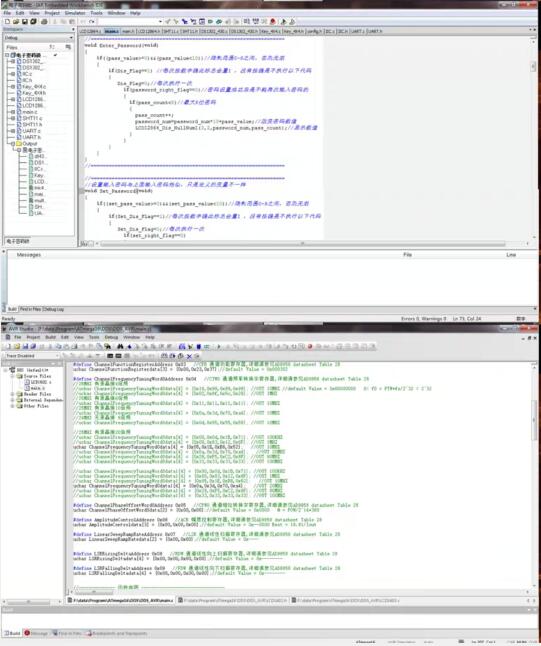This screenshot has height=646, width=541.
Task: Click Messages column header in IAR build pane
Action: 29,255
